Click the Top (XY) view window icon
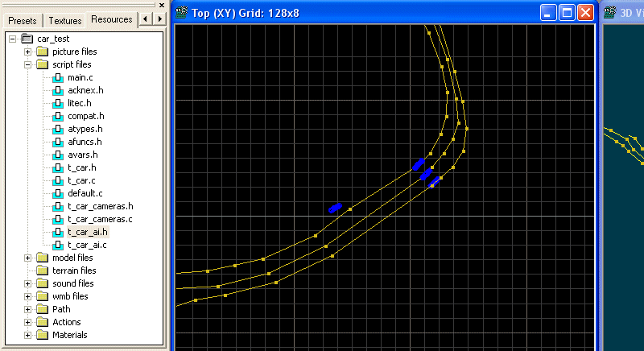The width and height of the screenshot is (644, 351). click(x=182, y=12)
